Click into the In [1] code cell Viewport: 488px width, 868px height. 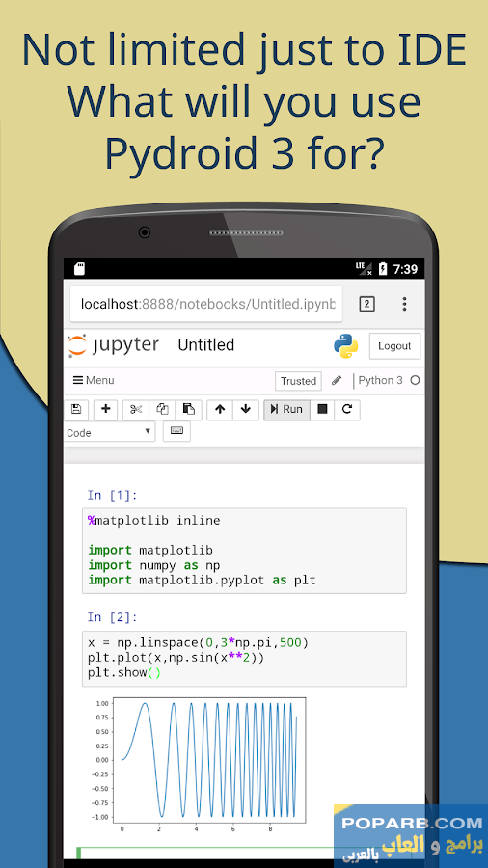[x=244, y=551]
